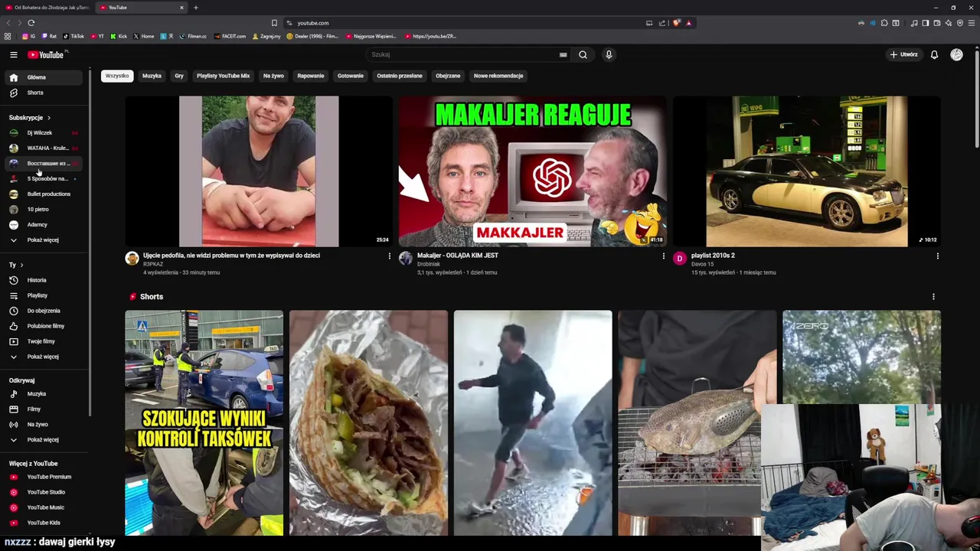The width and height of the screenshot is (980, 551).
Task: Open the Ty section chevron
Action: [x=21, y=265]
